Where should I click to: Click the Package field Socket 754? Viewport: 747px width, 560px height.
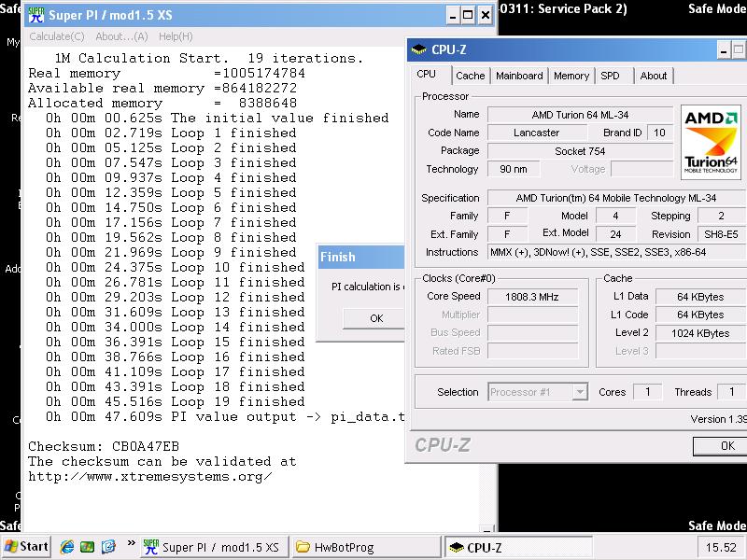(580, 151)
